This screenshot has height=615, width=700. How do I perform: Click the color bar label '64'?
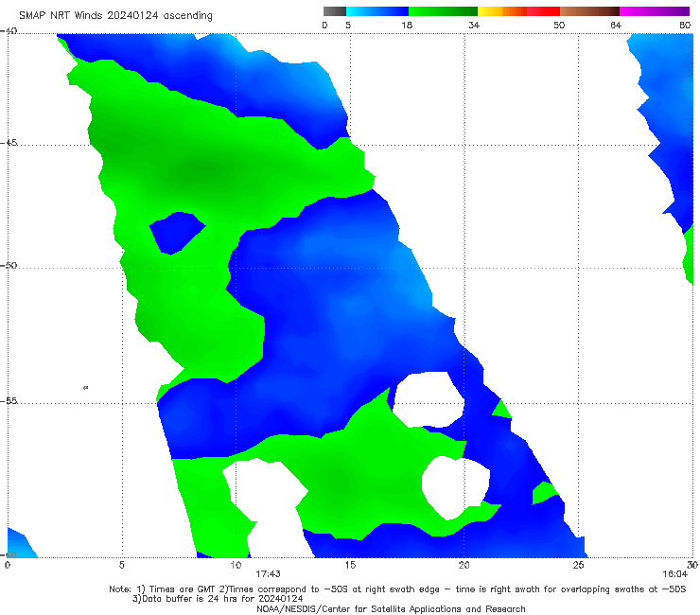click(x=616, y=25)
